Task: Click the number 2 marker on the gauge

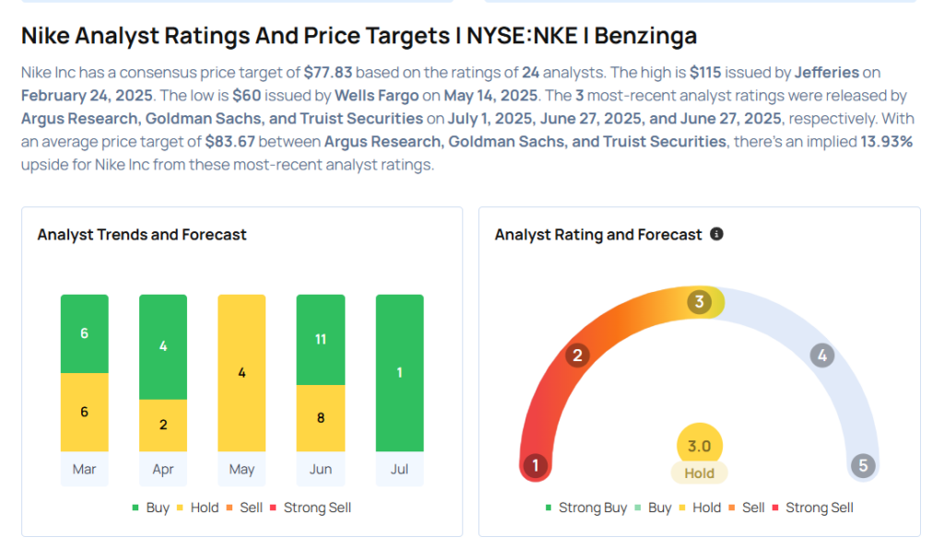Action: pyautogui.click(x=578, y=356)
